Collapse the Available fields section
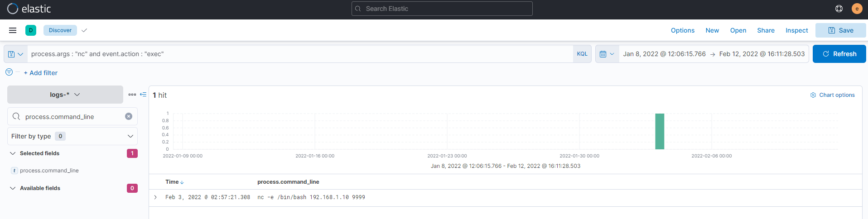The width and height of the screenshot is (868, 219). (x=13, y=188)
